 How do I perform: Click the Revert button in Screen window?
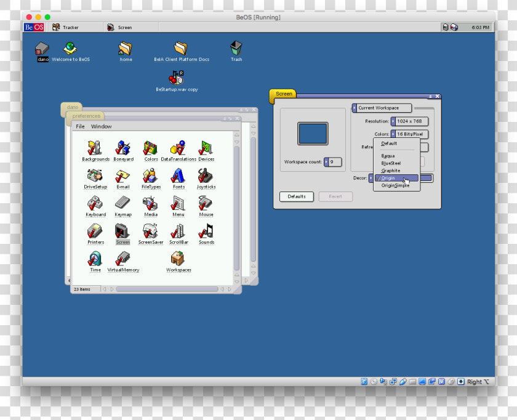(x=335, y=196)
